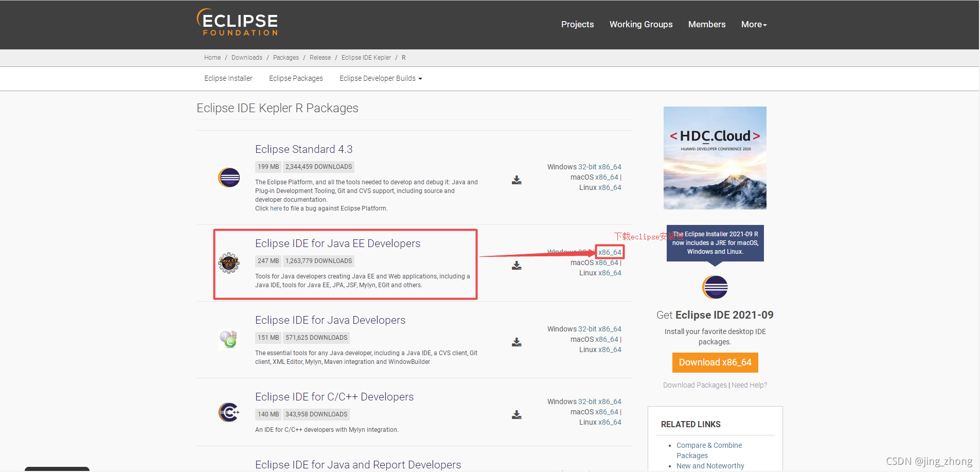Viewport: 980px width, 472px height.
Task: Open the New and Noteworthy link
Action: click(x=710, y=466)
